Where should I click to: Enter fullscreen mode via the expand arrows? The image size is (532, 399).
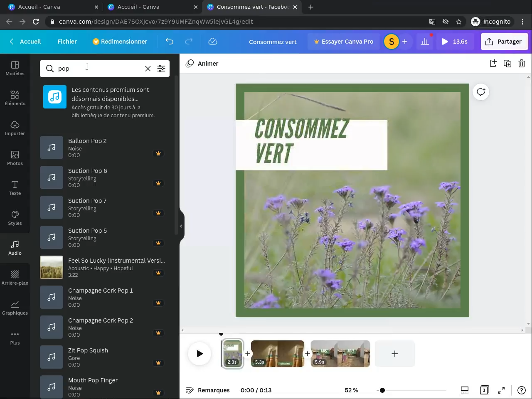tap(501, 390)
